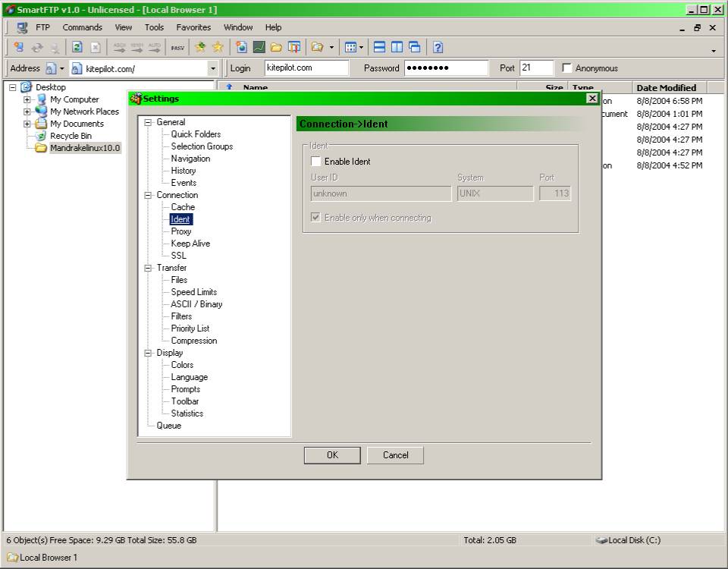This screenshot has height=569, width=728.
Task: Click the Tile Horizontally toolbar icon
Action: [378, 47]
